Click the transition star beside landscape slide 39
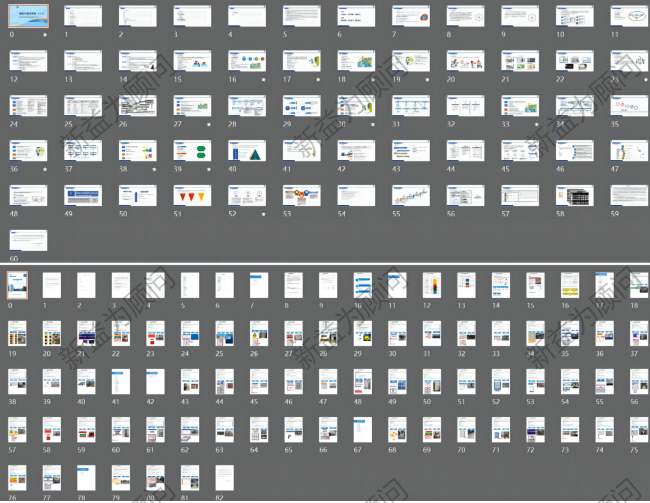The height and width of the screenshot is (503, 650). point(208,169)
